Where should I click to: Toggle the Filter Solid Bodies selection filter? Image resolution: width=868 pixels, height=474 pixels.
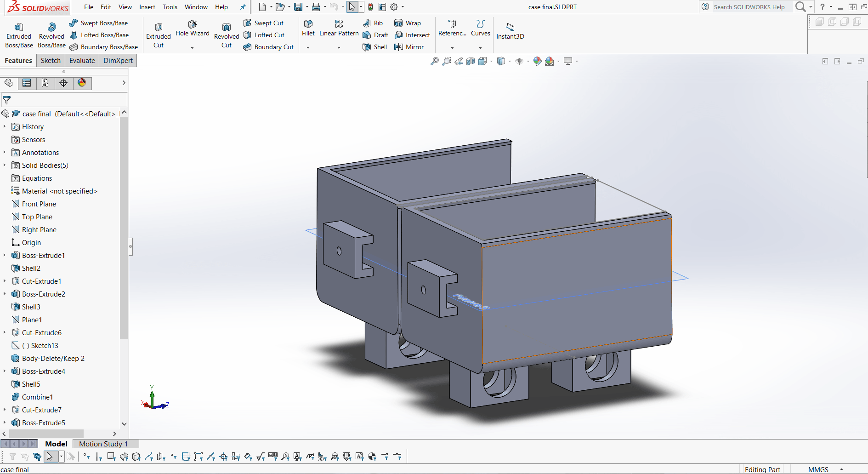pos(136,457)
